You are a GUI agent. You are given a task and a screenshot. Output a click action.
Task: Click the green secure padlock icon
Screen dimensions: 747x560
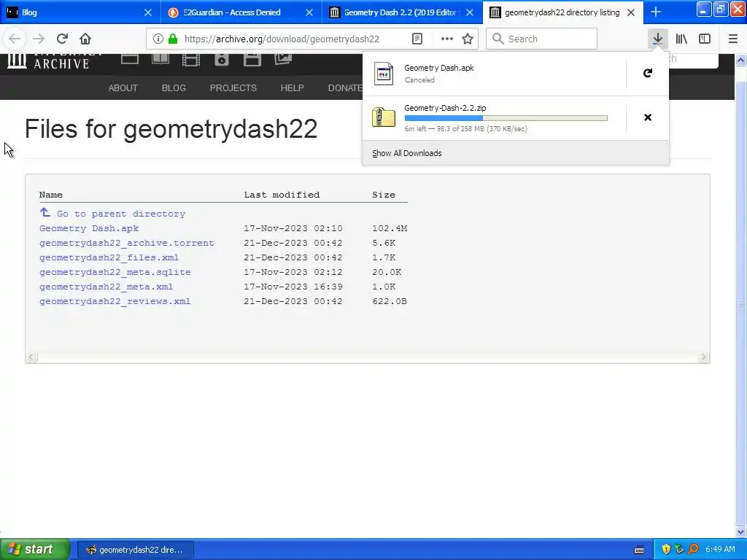[x=173, y=39]
